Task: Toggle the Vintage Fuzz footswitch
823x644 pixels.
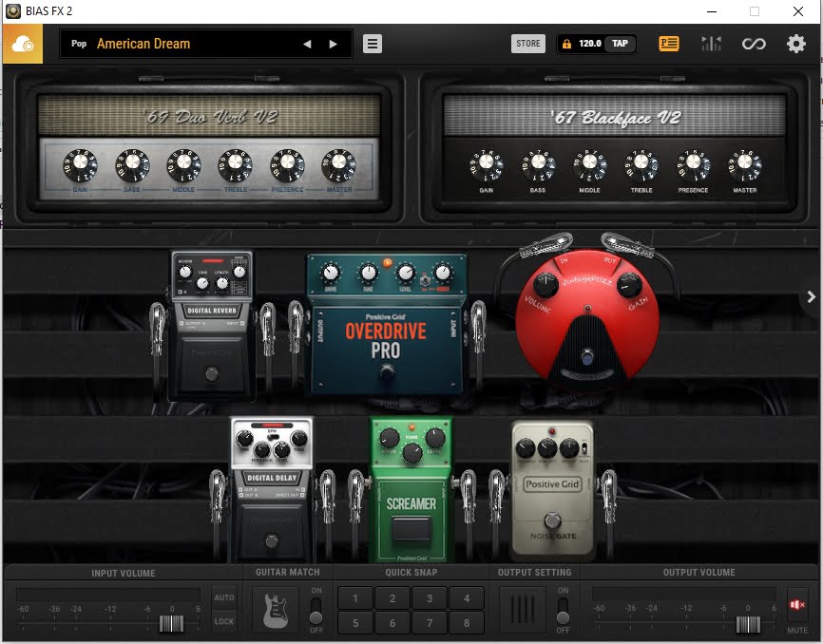Action: pyautogui.click(x=587, y=358)
